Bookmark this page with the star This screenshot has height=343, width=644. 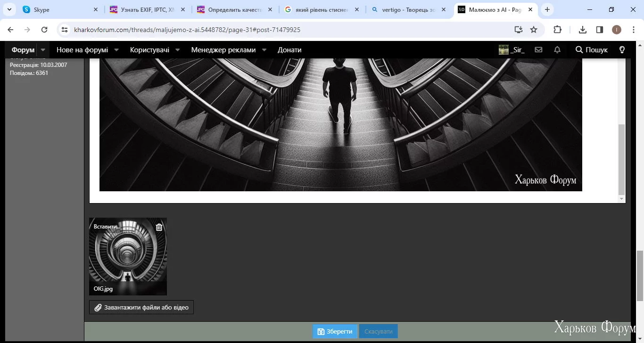534,30
